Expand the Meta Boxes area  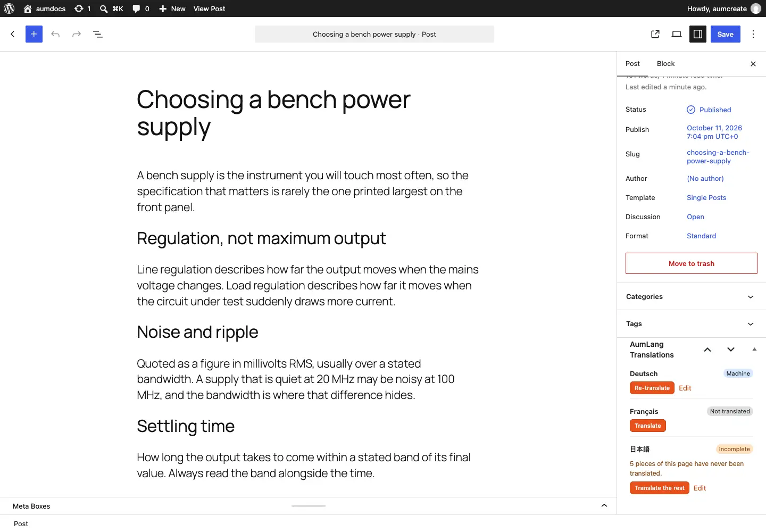click(604, 506)
